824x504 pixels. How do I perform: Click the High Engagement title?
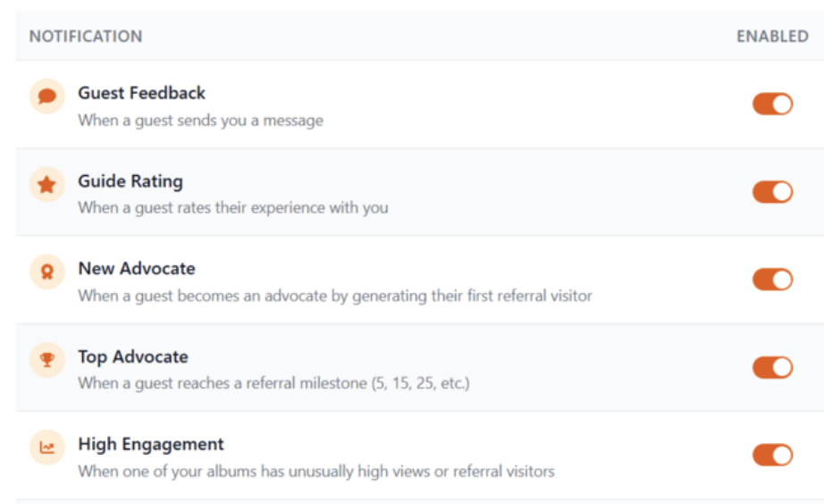151,444
